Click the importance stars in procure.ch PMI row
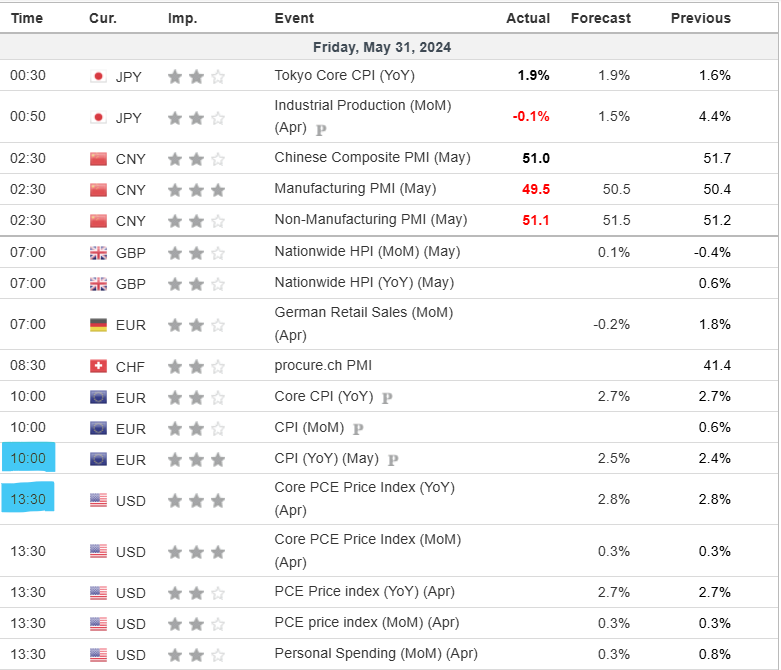This screenshot has width=781, height=670. pyautogui.click(x=196, y=367)
